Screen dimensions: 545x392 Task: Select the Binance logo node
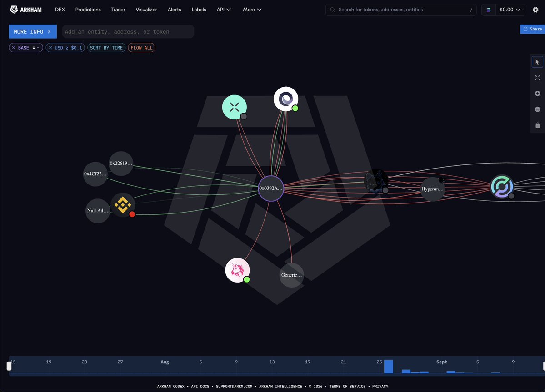pyautogui.click(x=123, y=205)
